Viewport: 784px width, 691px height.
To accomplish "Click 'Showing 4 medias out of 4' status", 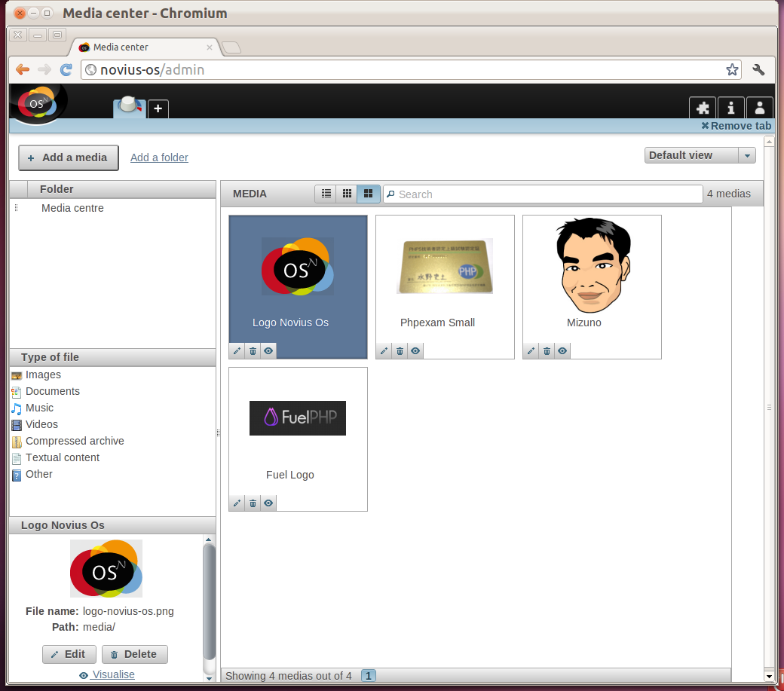I will (x=289, y=676).
